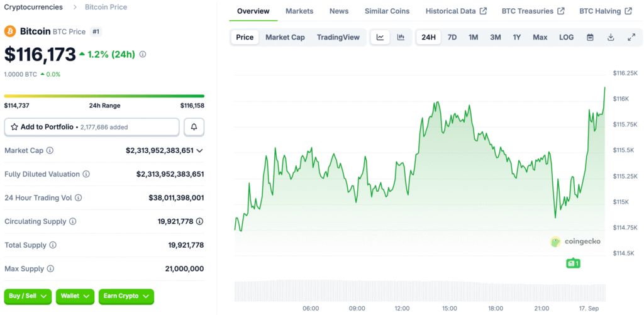Image resolution: width=644 pixels, height=315 pixels.
Task: Open the Earn Crypto dropdown
Action: 126,296
